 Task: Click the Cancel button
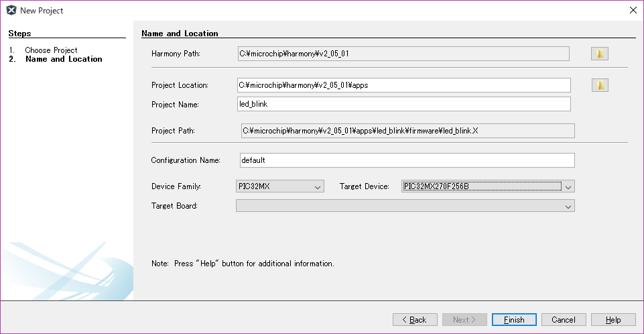tap(564, 320)
